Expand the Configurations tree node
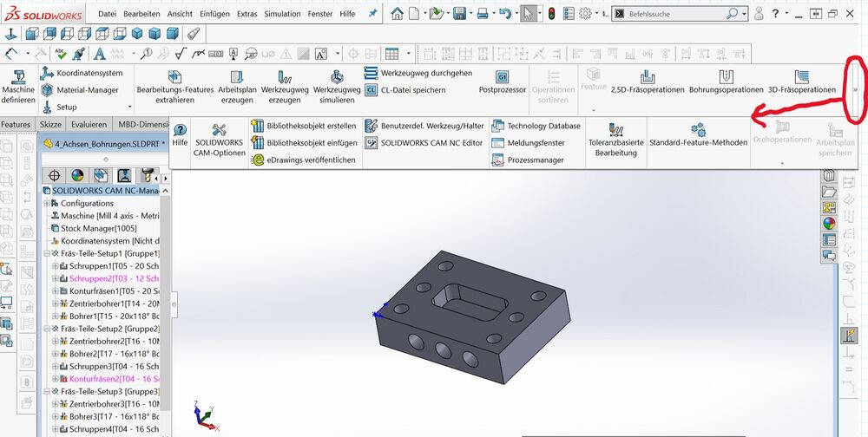868x437 pixels. pyautogui.click(x=47, y=203)
